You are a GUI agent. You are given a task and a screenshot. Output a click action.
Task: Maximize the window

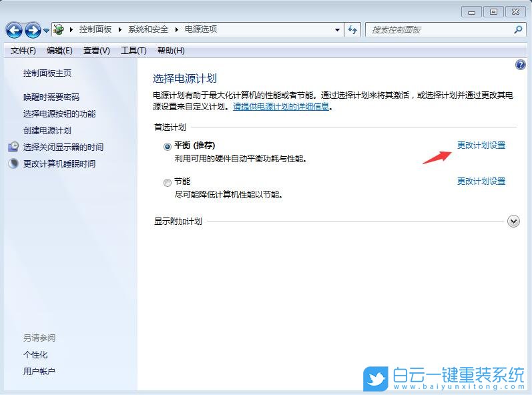(x=493, y=12)
